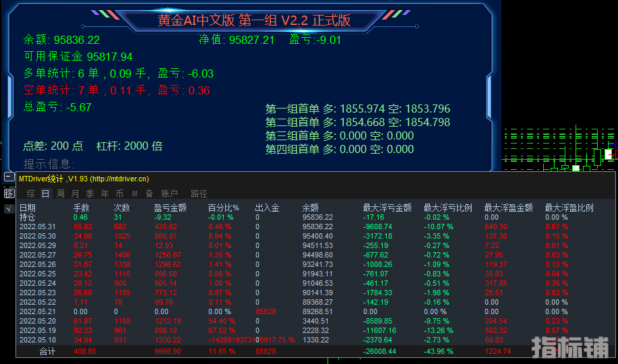Switch to the 综 summary tab
The height and width of the screenshot is (364, 618).
(x=30, y=193)
